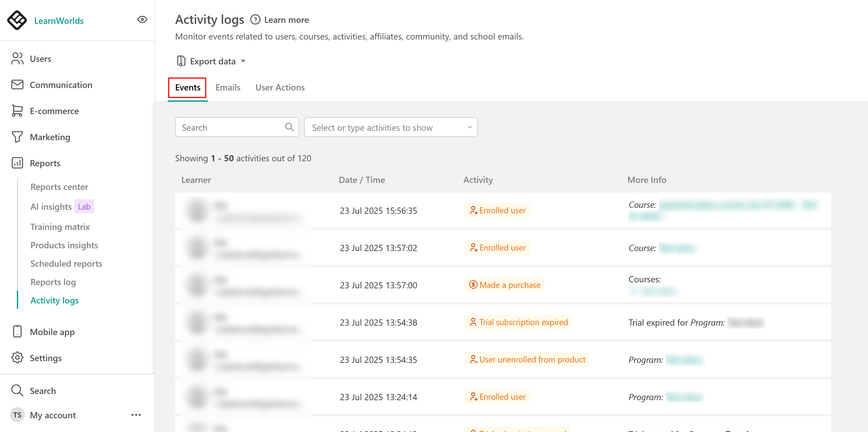Click the LearnWorlds logo icon
868x432 pixels.
tap(17, 20)
